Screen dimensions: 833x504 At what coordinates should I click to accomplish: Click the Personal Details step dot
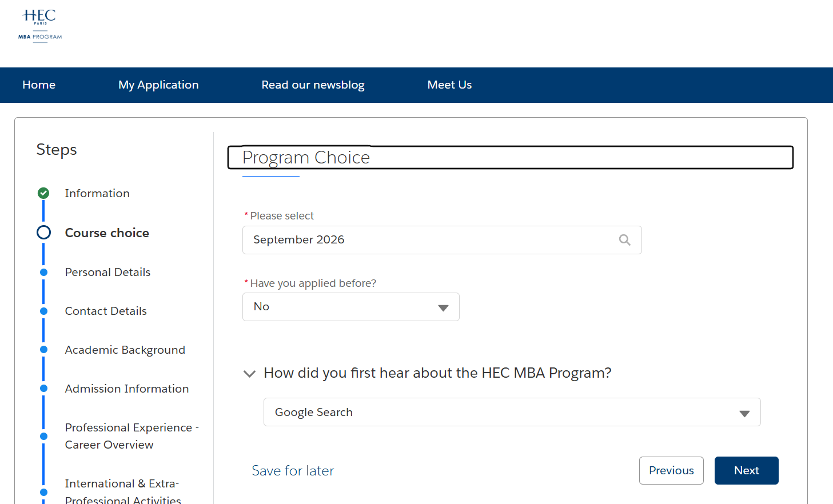[x=43, y=273]
